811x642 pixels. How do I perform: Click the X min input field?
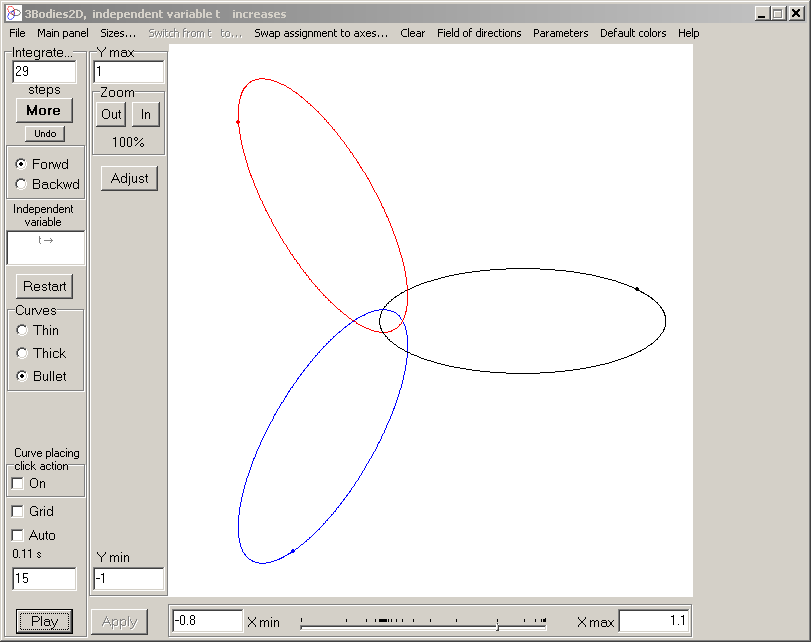coord(207,621)
